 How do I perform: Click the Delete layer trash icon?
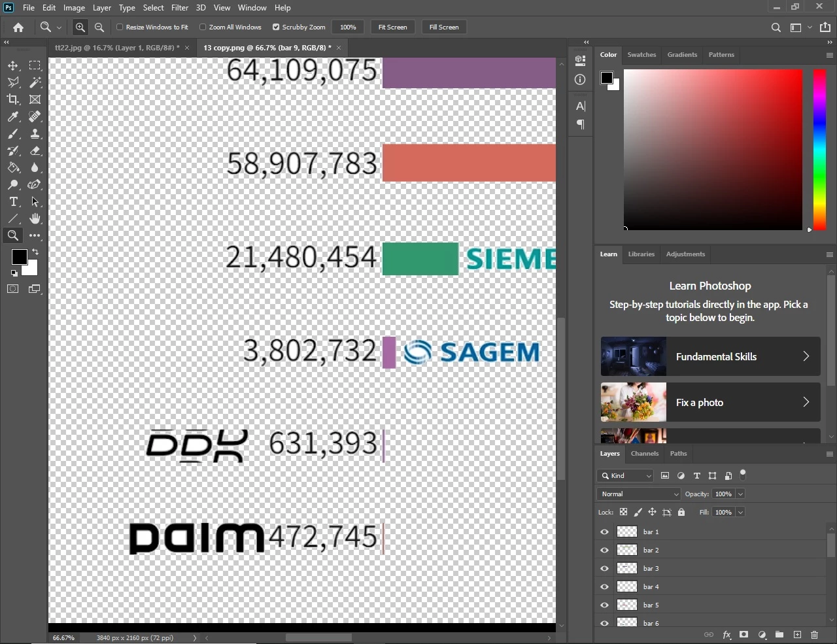[x=814, y=635]
